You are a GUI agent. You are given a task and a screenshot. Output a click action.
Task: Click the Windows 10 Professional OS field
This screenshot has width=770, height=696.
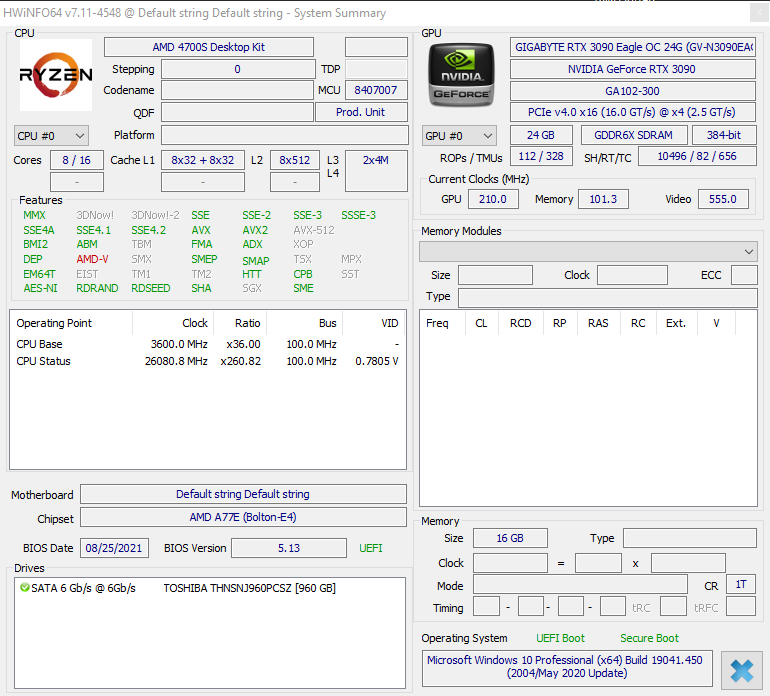[x=567, y=668]
